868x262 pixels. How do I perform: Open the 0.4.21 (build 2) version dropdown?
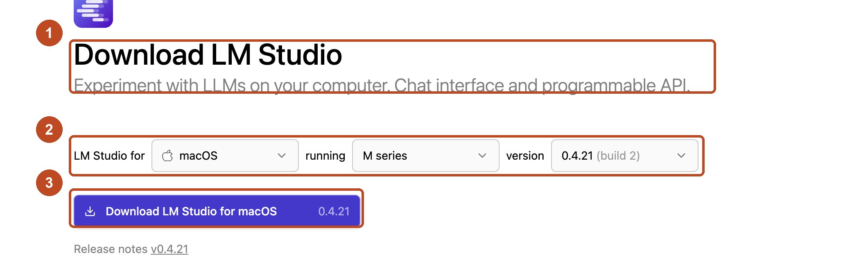pos(625,156)
